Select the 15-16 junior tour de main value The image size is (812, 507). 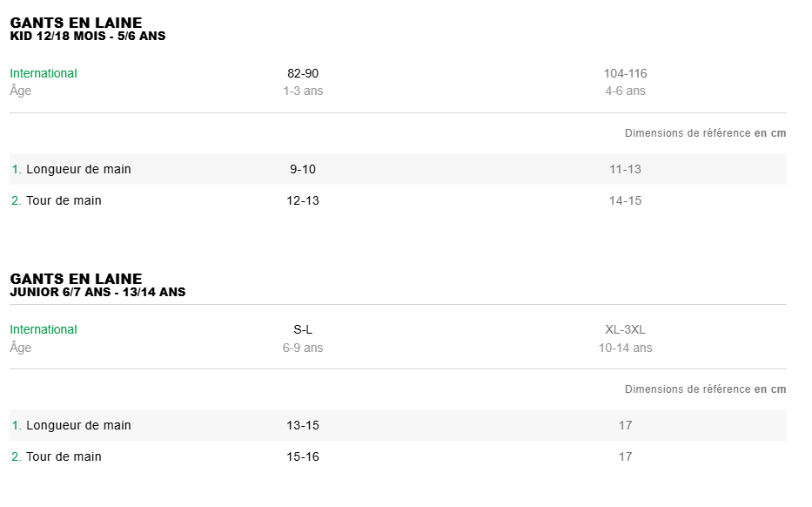point(303,456)
